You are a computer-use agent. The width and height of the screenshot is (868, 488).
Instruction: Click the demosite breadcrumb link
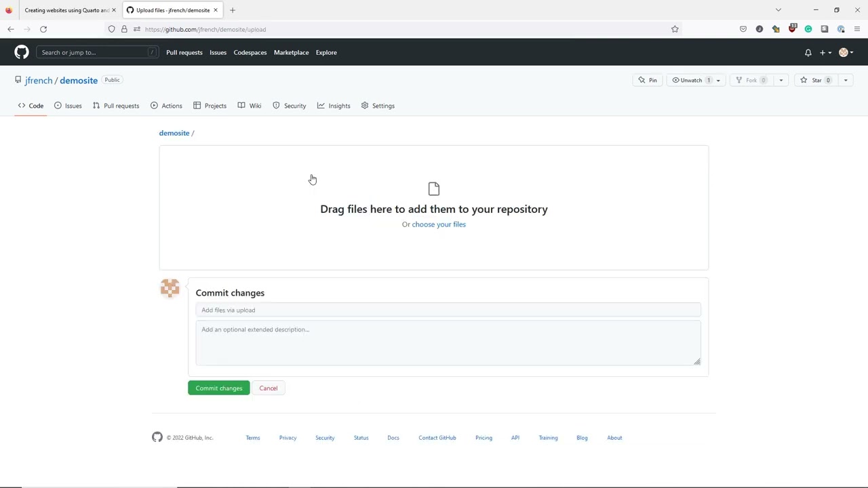174,133
